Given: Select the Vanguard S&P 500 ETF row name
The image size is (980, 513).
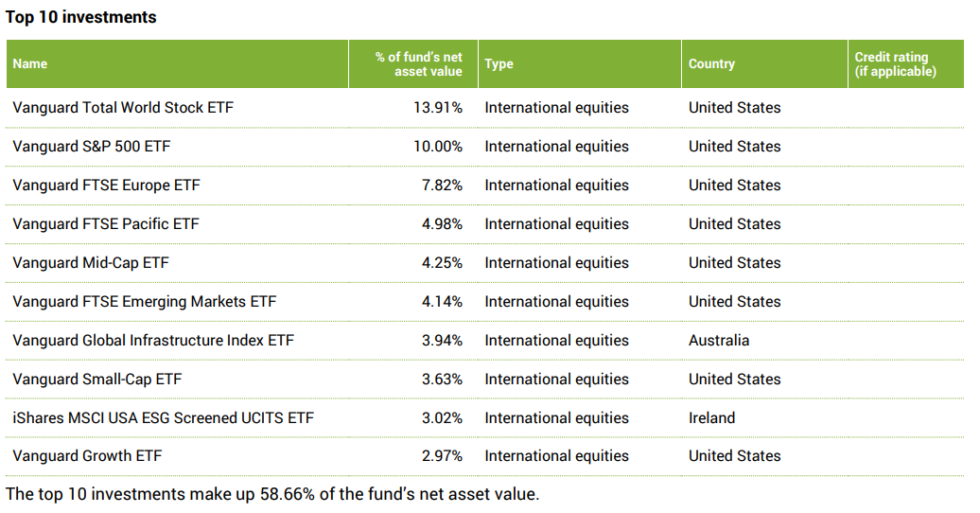Looking at the screenshot, I should (92, 147).
